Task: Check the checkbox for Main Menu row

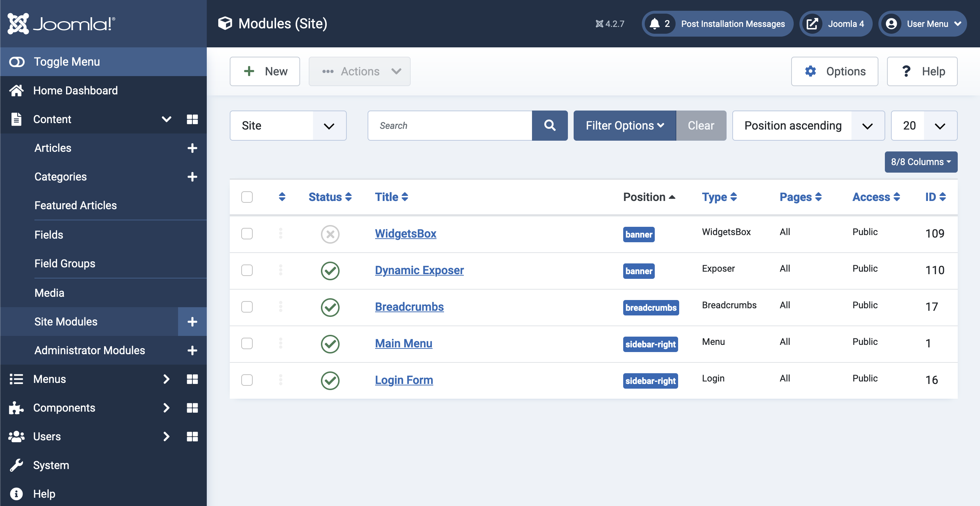Action: click(x=247, y=343)
